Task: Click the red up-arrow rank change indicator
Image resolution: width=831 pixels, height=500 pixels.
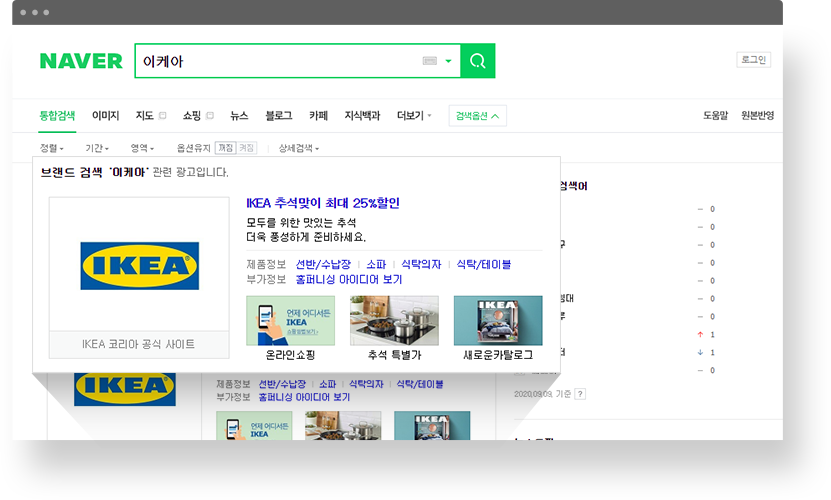Action: click(700, 335)
